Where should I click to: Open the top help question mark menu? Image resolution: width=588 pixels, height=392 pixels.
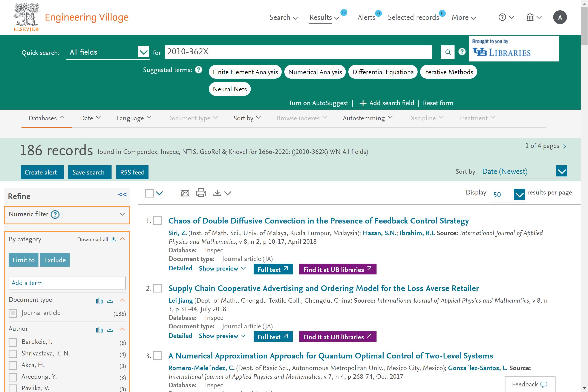tap(506, 17)
